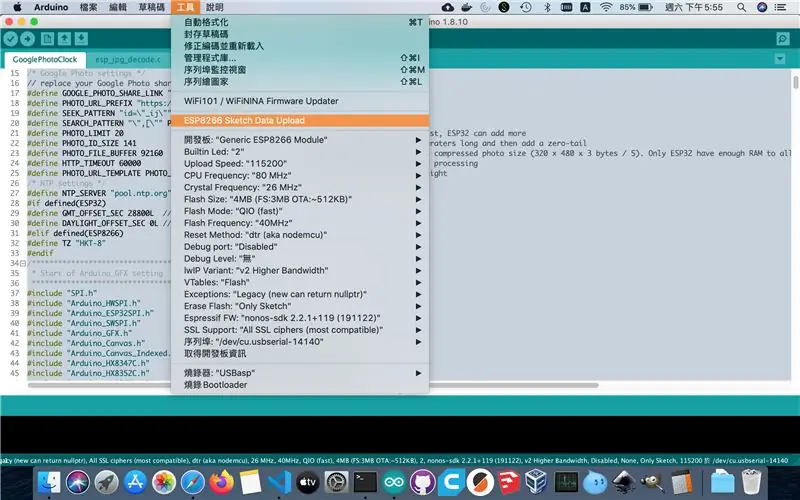Expand Flash Frequency "40MHz" submenu
Image resolution: width=800 pixels, height=500 pixels.
[300, 223]
